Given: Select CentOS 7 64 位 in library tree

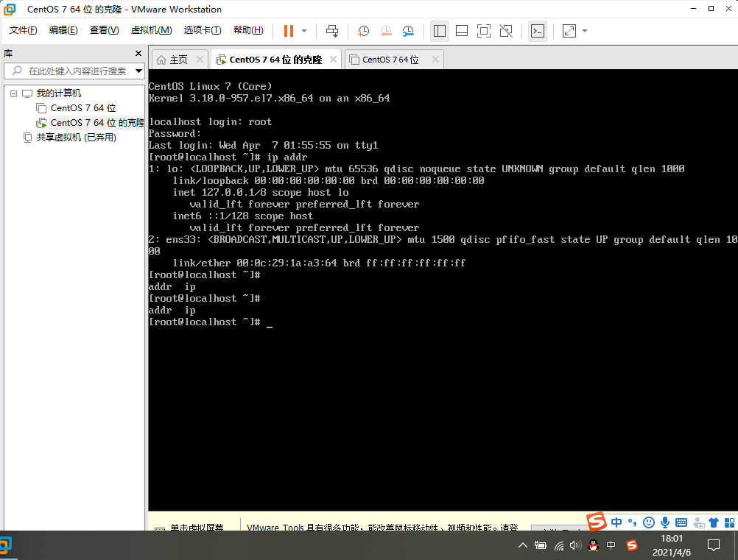Looking at the screenshot, I should pos(83,108).
